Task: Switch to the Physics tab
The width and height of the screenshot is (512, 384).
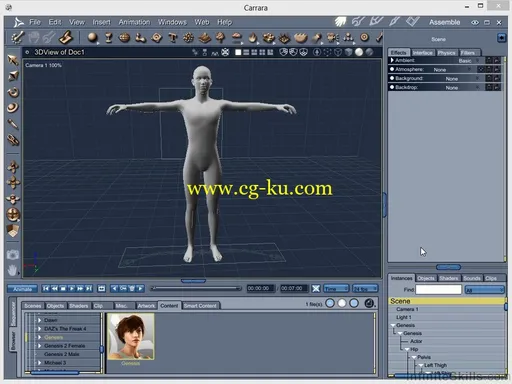Action: [446, 53]
